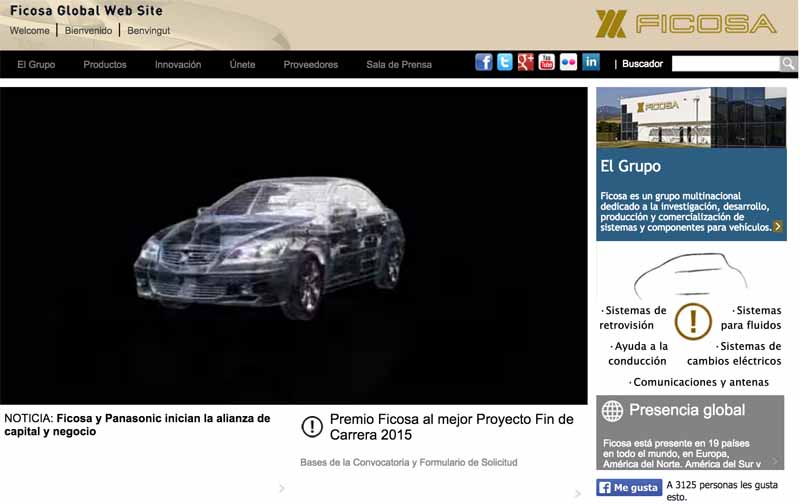Open the Google Plus icon
Screen dimensions: 800x504
[526, 62]
